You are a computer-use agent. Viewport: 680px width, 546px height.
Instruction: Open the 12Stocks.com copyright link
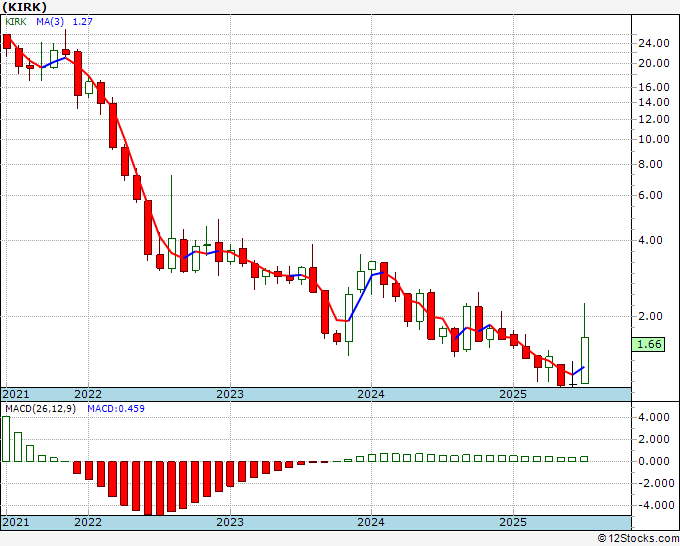tap(638, 539)
